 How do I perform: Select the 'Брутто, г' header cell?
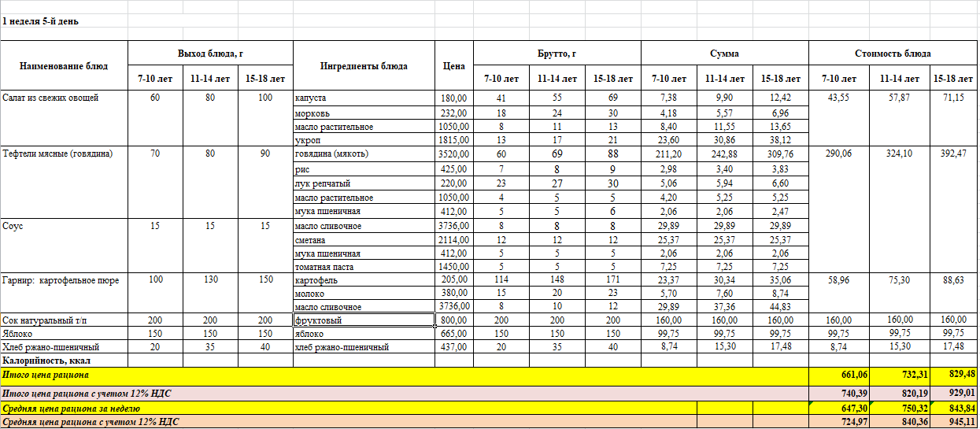click(x=557, y=54)
